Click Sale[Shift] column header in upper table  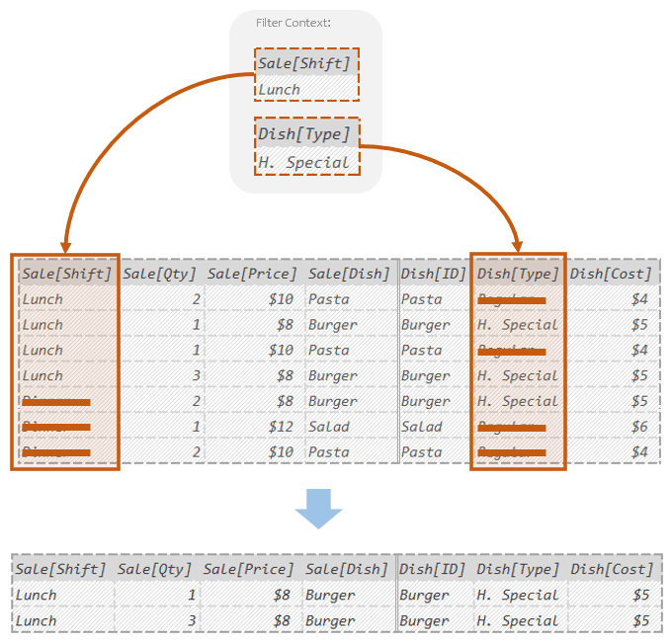(x=67, y=274)
